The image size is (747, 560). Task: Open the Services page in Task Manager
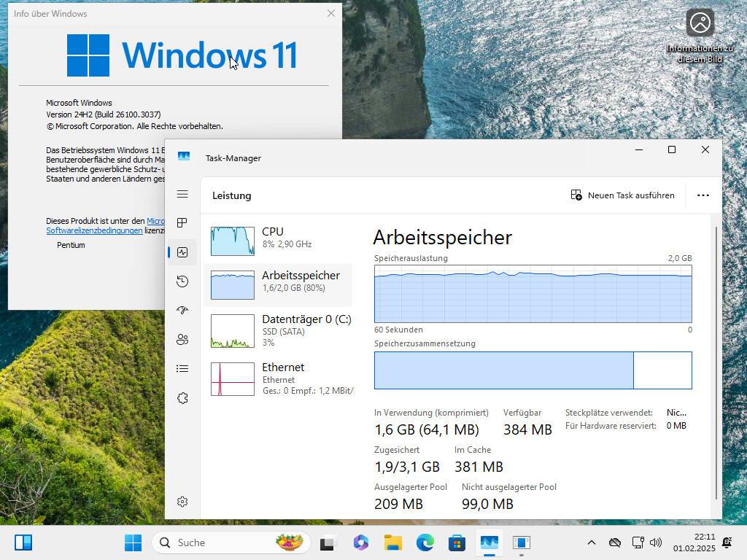click(x=182, y=398)
